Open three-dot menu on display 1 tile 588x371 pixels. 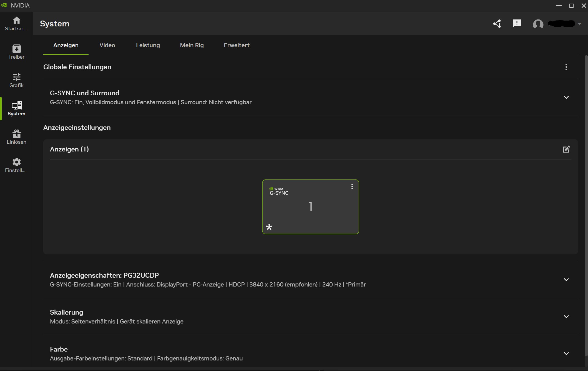[352, 186]
